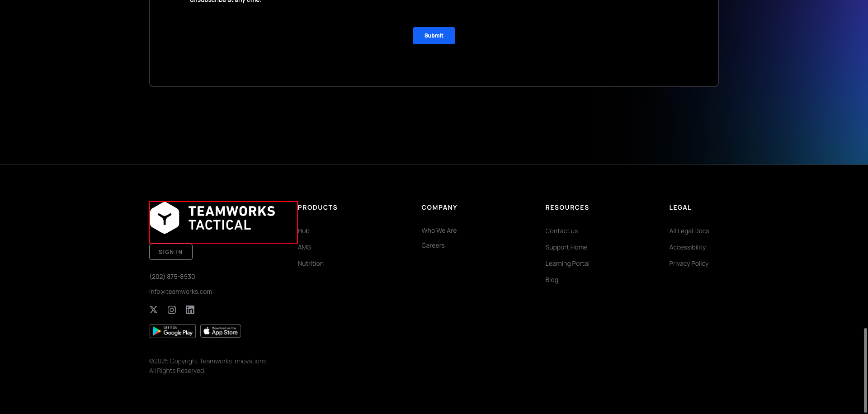Open the X (Twitter) profile icon
The height and width of the screenshot is (414, 868).
coord(153,310)
